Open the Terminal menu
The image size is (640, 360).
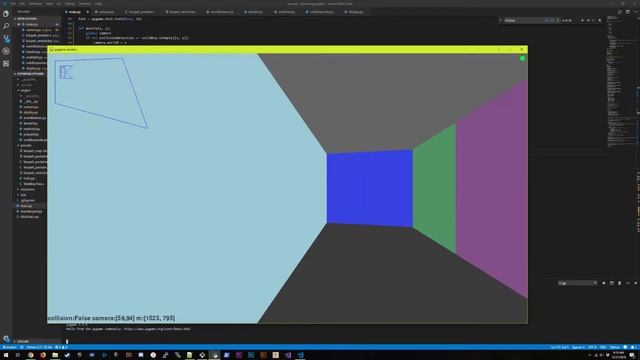[x=84, y=4]
